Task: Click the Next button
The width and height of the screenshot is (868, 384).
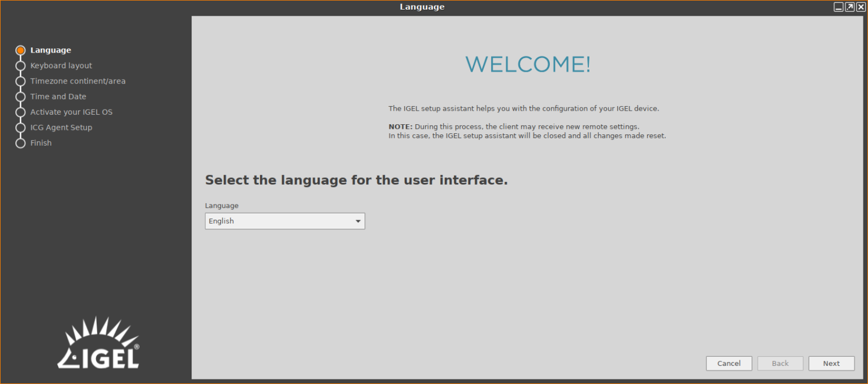Action: coord(831,363)
